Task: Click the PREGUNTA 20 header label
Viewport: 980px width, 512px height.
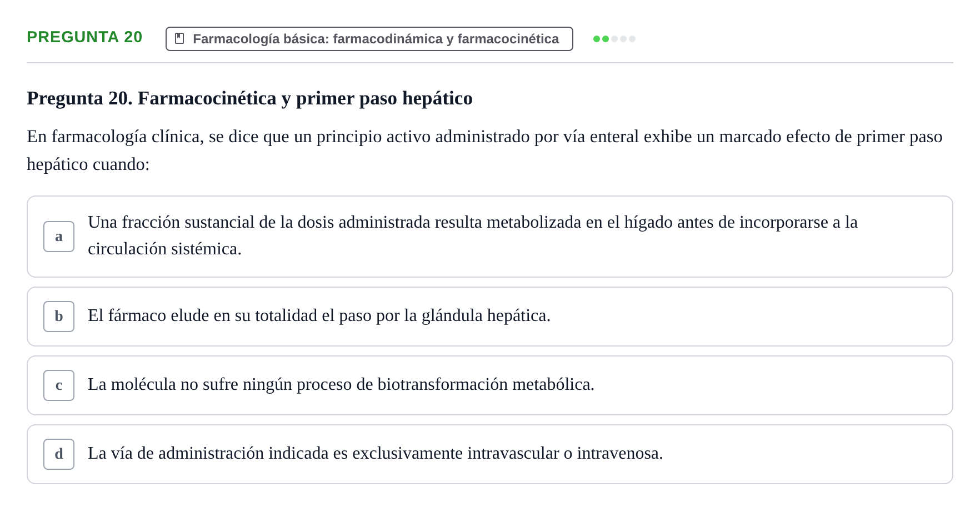Action: click(84, 37)
